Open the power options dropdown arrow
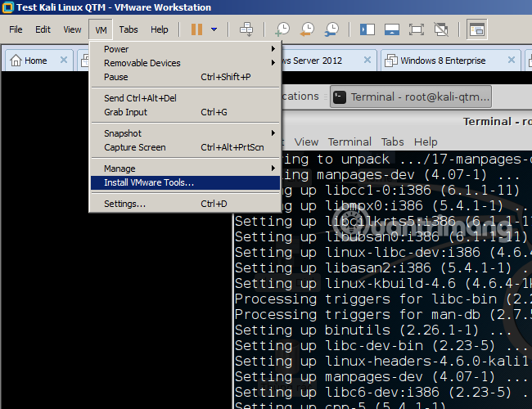 point(214,29)
